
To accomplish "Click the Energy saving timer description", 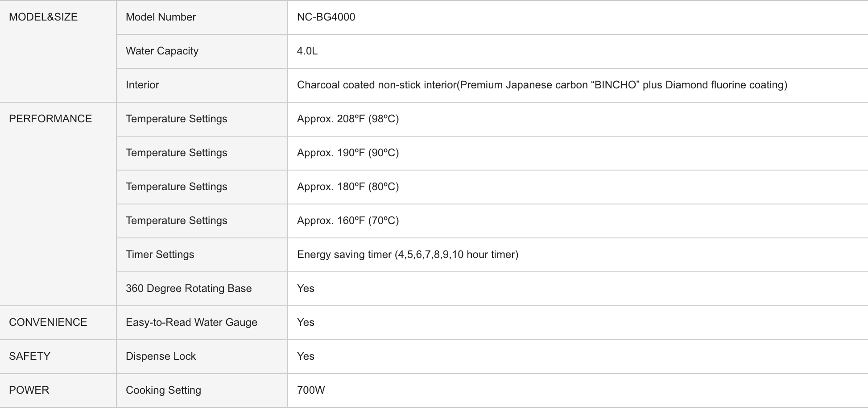I will [408, 254].
